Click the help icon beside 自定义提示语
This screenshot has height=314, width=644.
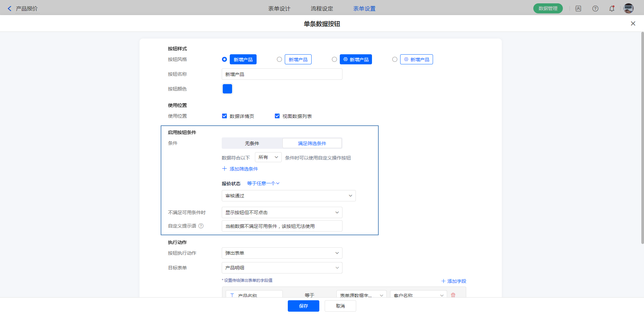201,226
